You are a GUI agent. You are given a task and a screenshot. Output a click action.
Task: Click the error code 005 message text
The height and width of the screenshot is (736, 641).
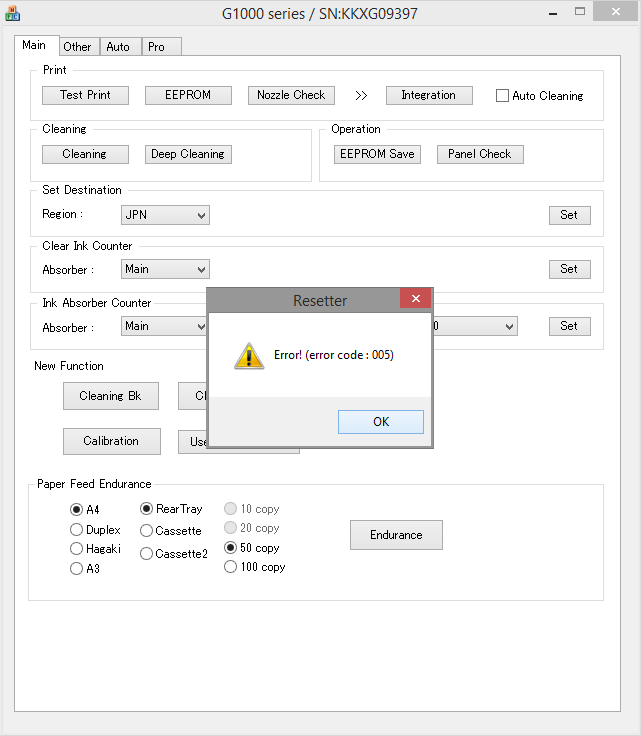334,355
